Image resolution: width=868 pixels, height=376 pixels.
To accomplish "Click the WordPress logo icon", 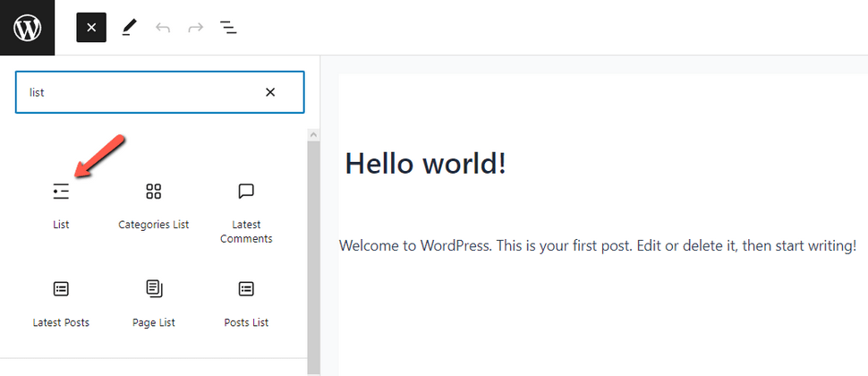I will [27, 28].
